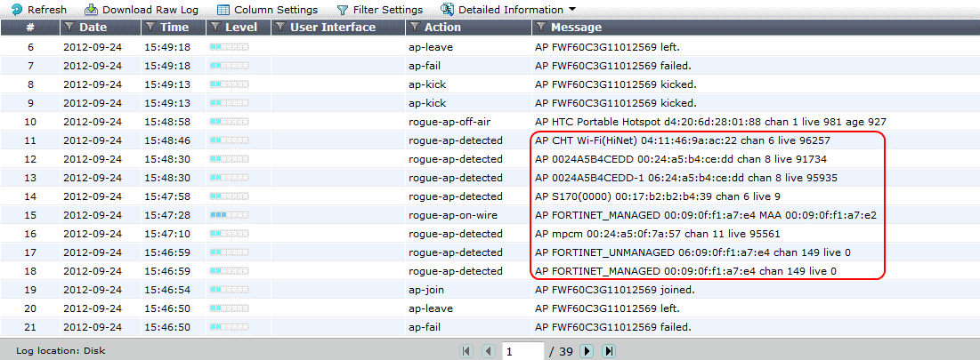Click the User Interface column header label
Image resolution: width=980 pixels, height=360 pixels.
tap(333, 27)
